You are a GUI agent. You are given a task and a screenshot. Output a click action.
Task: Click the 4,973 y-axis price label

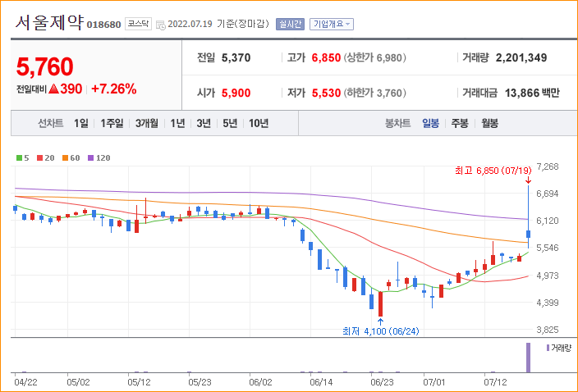click(x=548, y=276)
